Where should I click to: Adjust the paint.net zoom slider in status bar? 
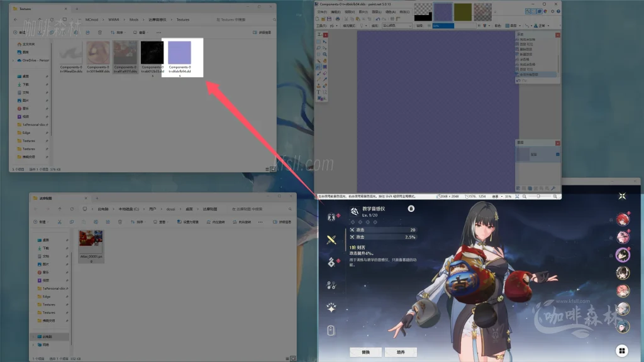point(538,197)
